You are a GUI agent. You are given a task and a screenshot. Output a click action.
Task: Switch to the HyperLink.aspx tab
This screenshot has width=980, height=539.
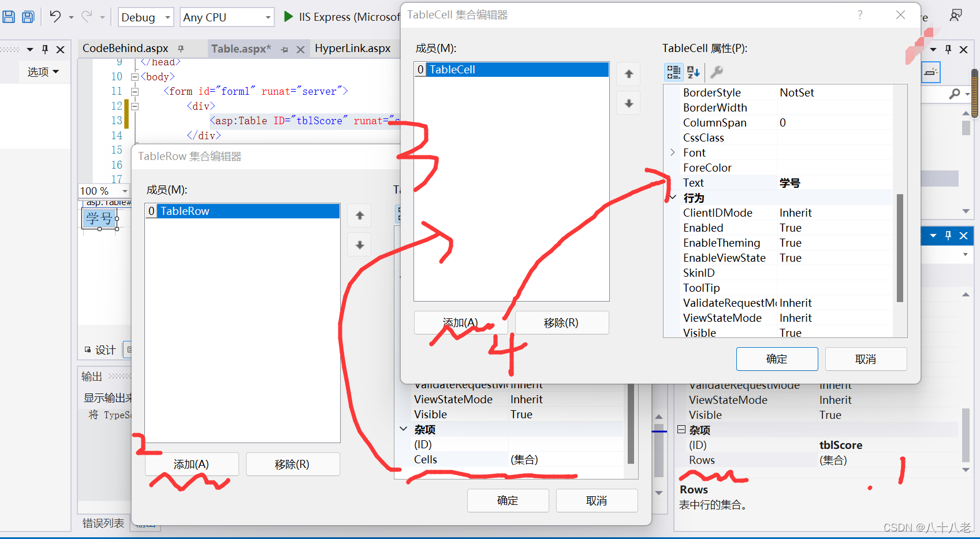pyautogui.click(x=353, y=49)
